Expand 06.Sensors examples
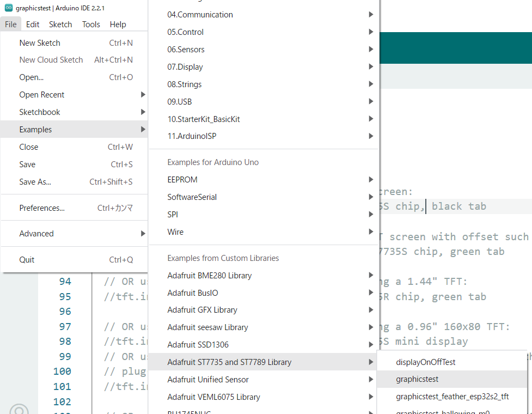 point(264,49)
